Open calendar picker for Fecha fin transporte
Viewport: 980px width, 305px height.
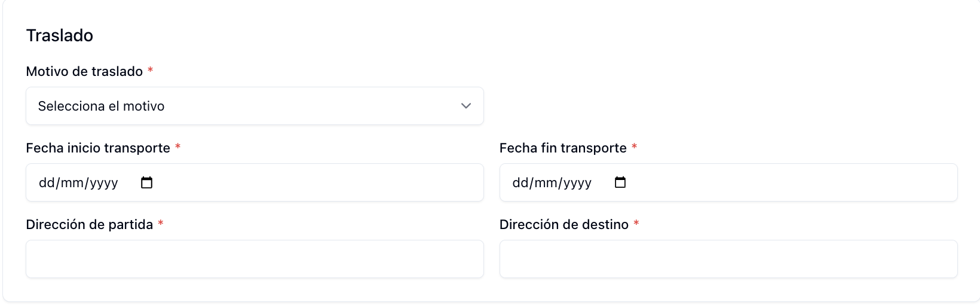pyautogui.click(x=620, y=182)
